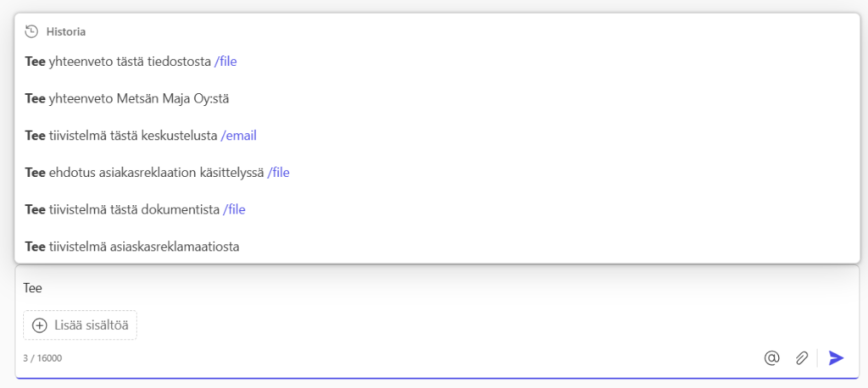Click the Historia clock icon
This screenshot has width=868, height=388.
click(31, 31)
